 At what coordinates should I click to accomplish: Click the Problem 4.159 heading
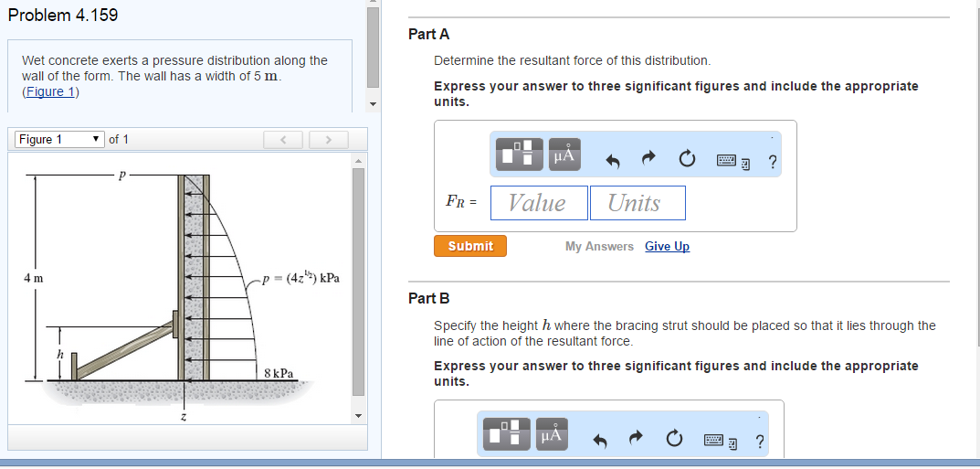[63, 15]
